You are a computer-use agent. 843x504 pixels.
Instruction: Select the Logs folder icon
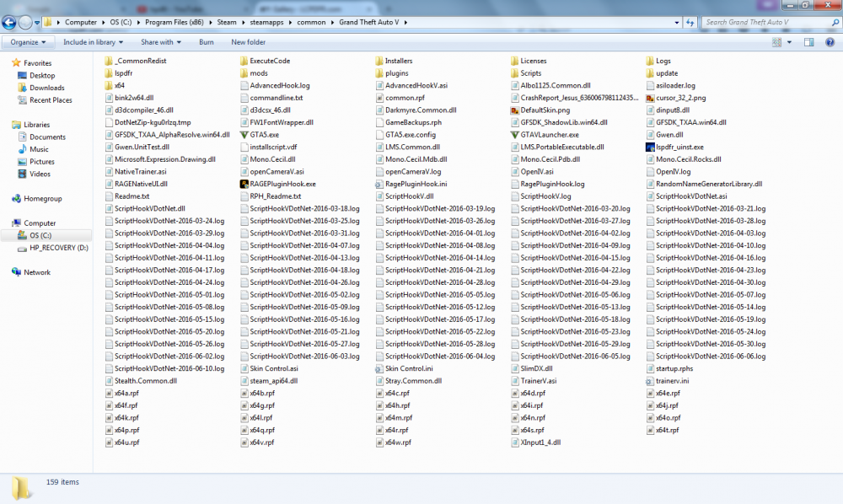point(650,61)
